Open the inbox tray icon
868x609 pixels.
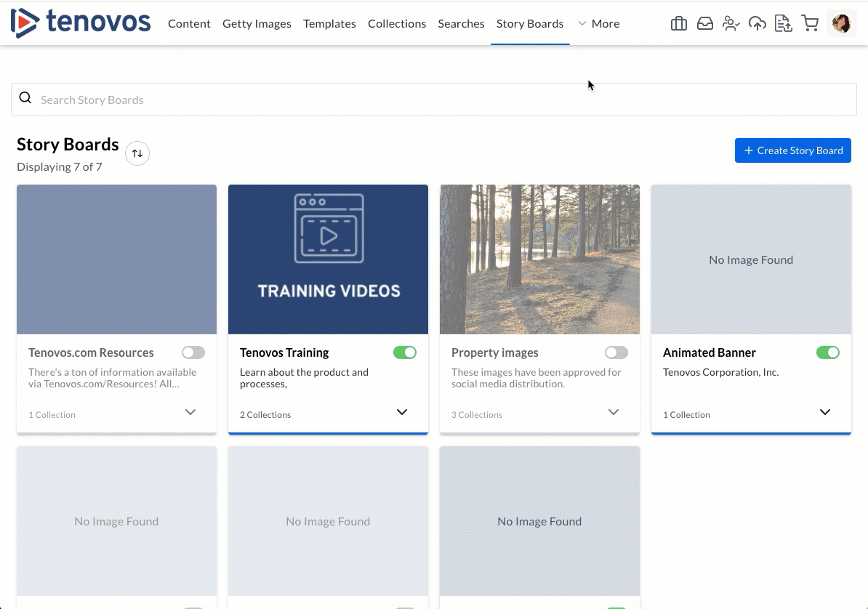click(704, 23)
